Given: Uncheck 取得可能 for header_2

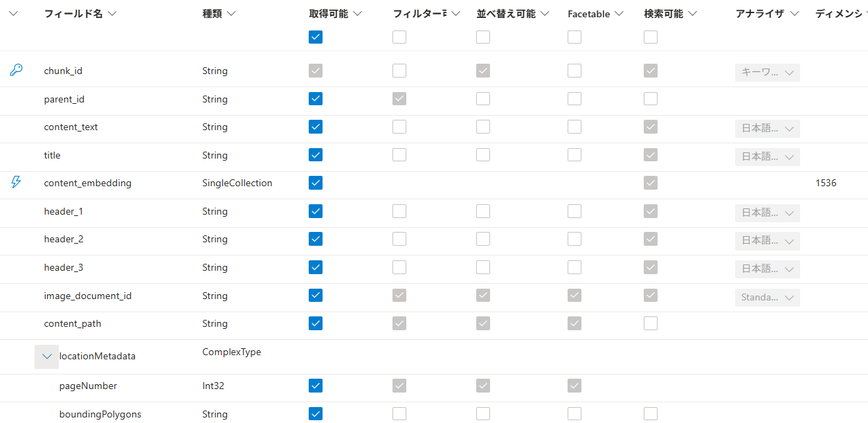Looking at the screenshot, I should [316, 239].
